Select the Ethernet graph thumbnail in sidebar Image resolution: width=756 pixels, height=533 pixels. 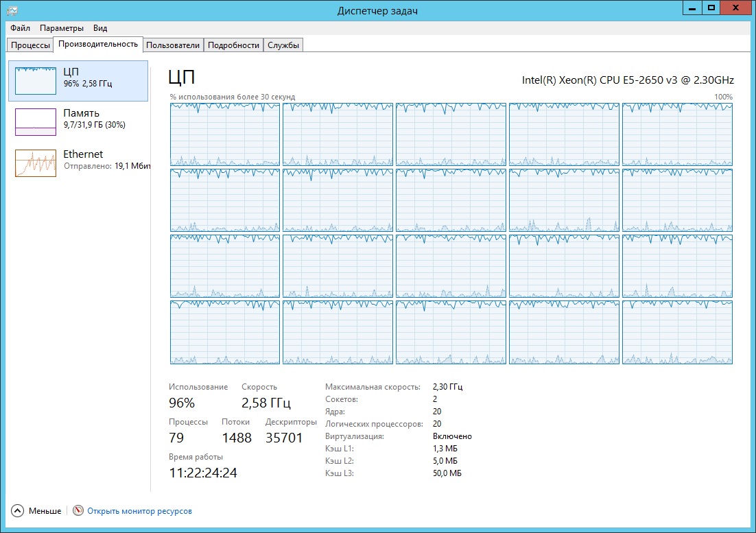coord(36,163)
